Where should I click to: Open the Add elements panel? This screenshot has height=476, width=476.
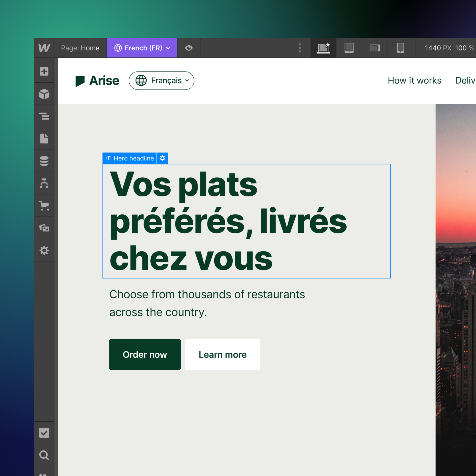click(x=44, y=71)
